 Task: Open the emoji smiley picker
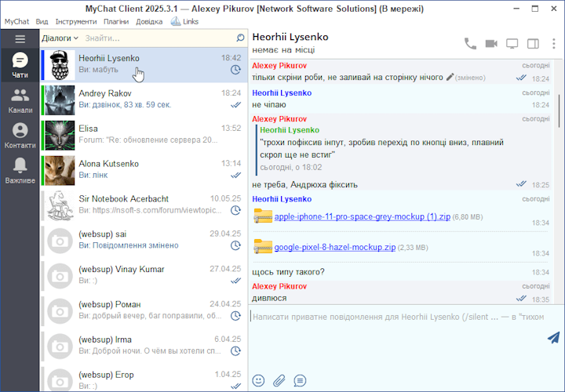coord(258,380)
